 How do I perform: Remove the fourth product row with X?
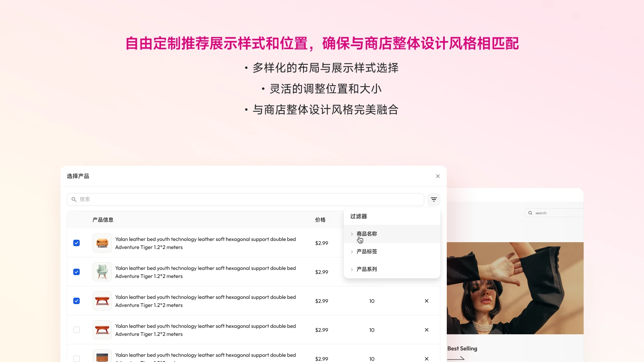tap(427, 330)
